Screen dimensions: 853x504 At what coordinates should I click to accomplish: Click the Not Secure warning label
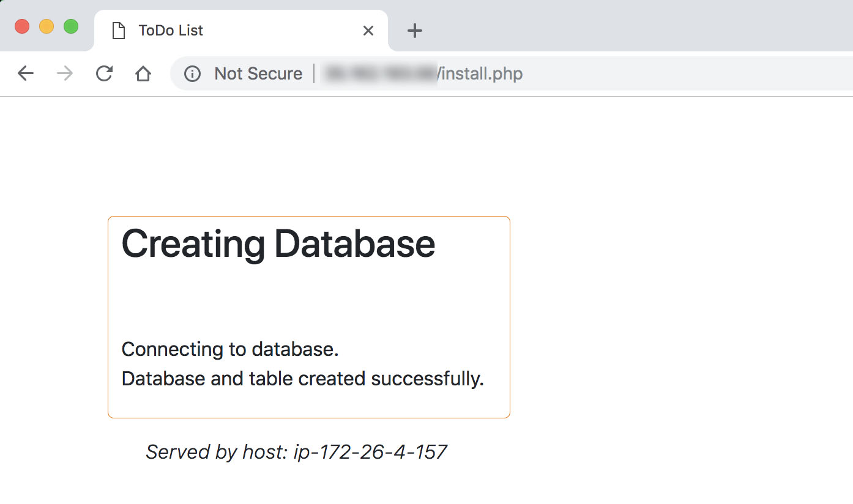point(258,74)
